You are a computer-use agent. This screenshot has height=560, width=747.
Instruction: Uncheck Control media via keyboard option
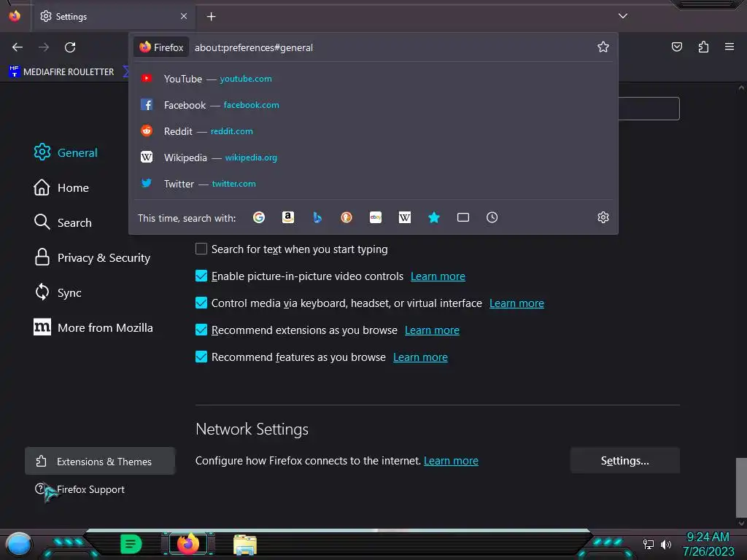(x=201, y=303)
